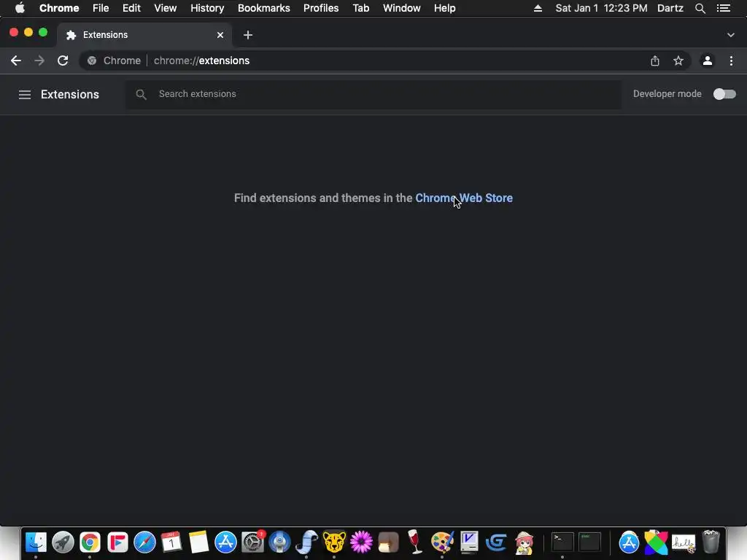Open the View menu
Image resolution: width=747 pixels, height=560 pixels.
click(166, 8)
